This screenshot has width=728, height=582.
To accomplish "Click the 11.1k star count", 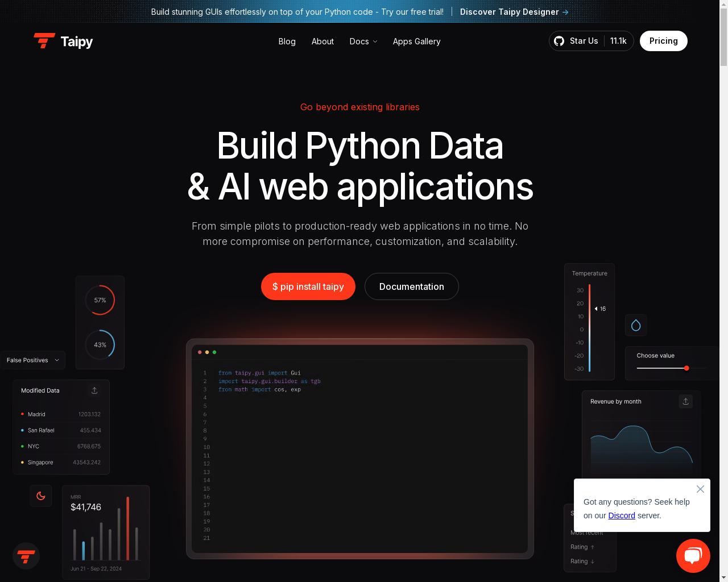I will click(x=618, y=41).
